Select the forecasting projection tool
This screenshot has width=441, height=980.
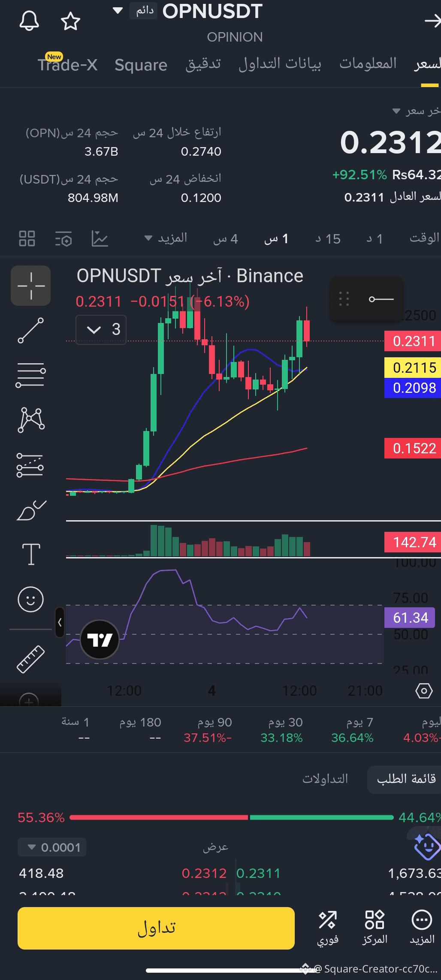pos(30,465)
